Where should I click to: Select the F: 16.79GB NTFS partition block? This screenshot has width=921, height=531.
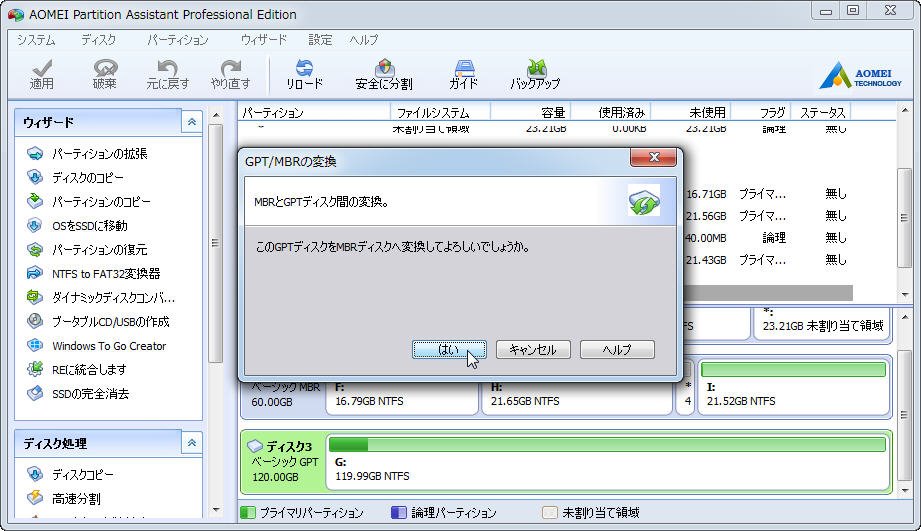click(x=402, y=397)
